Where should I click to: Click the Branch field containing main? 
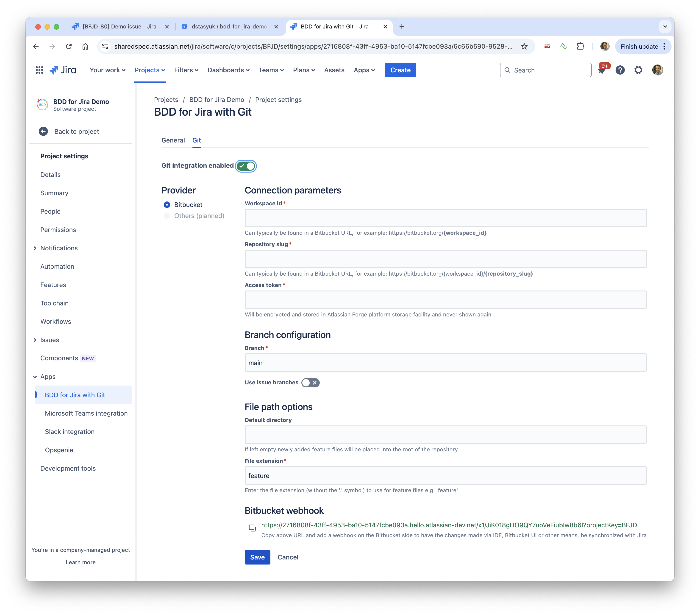[x=446, y=363]
